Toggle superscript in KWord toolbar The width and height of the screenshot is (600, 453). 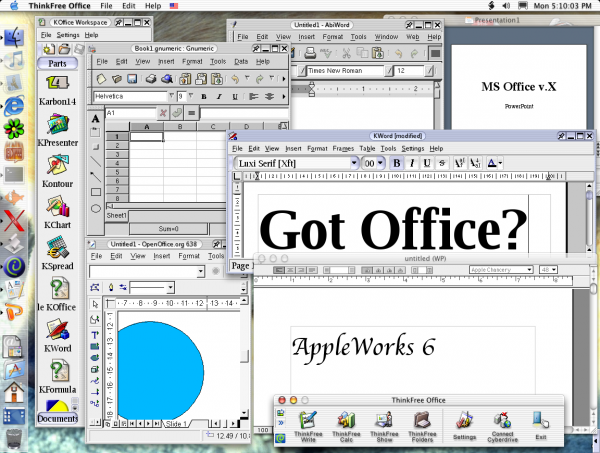click(x=459, y=163)
